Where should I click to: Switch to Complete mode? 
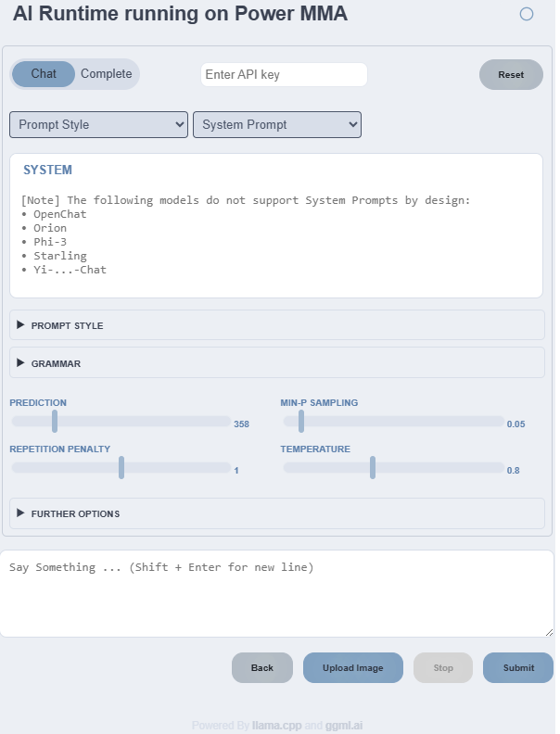(106, 74)
